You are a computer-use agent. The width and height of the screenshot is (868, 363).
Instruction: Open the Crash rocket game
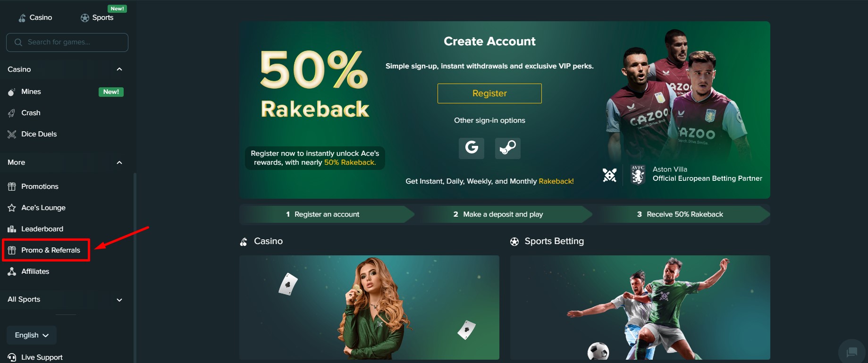coord(65,113)
